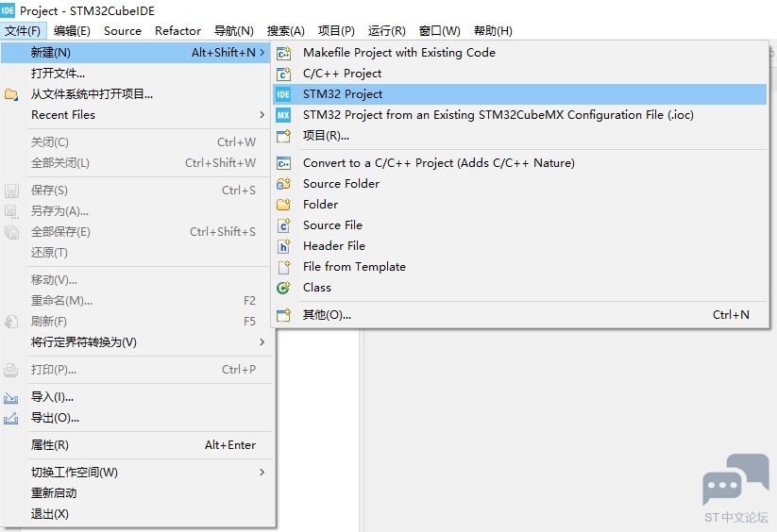The image size is (777, 532).
Task: Click the 新建(N) menu entry label
Action: [x=51, y=53]
